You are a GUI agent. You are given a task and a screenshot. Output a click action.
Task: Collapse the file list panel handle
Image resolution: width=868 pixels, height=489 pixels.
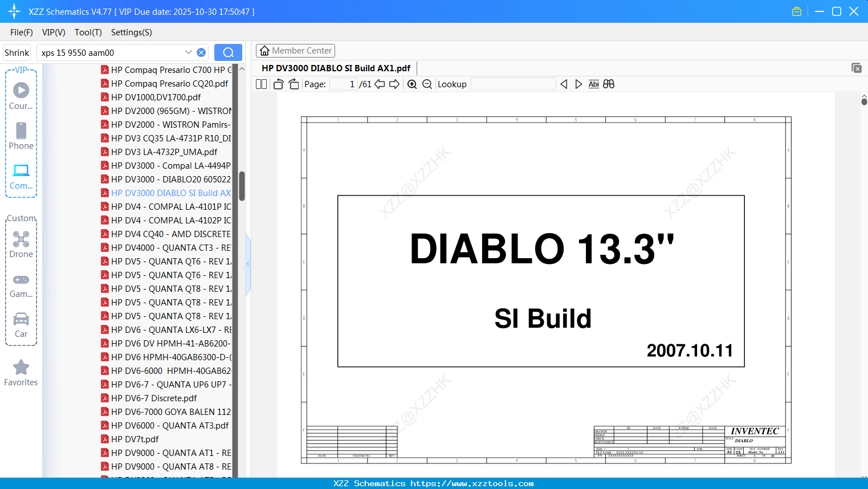point(248,264)
